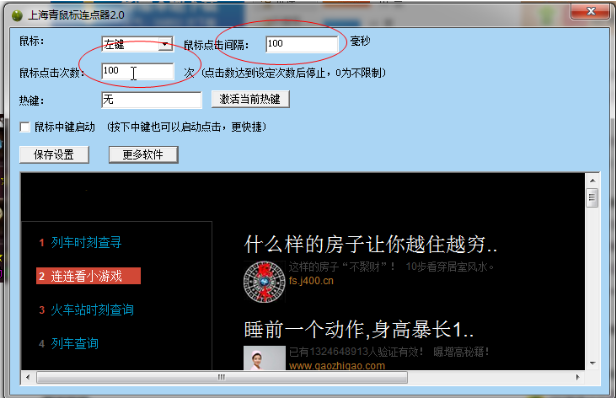
Task: Click the www.gaozhigao.com URL link
Action: click(337, 366)
